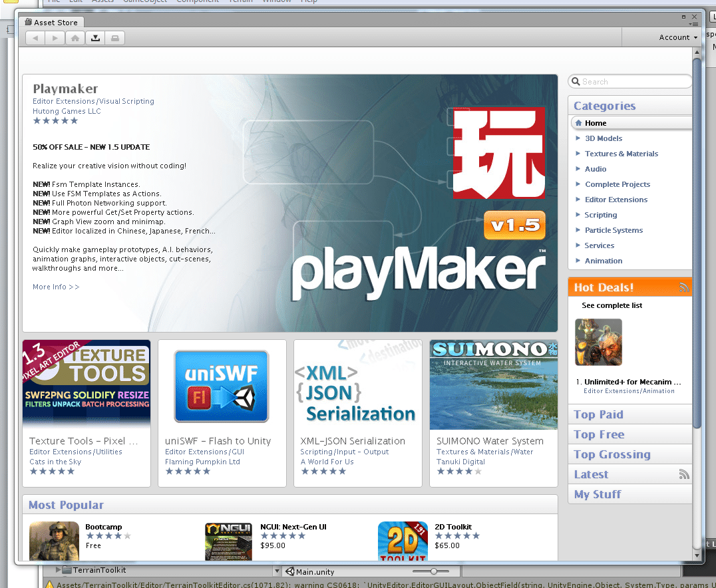Open A World For Us publisher link
This screenshot has height=588, width=716.
(x=327, y=462)
